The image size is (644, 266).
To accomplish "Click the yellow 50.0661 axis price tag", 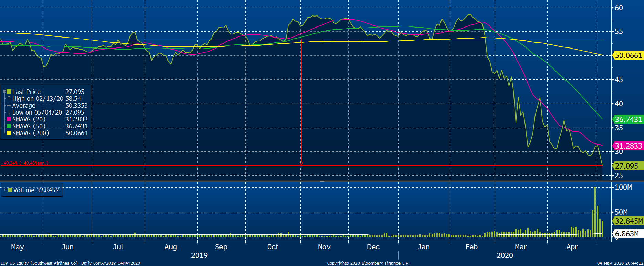I will [x=628, y=55].
